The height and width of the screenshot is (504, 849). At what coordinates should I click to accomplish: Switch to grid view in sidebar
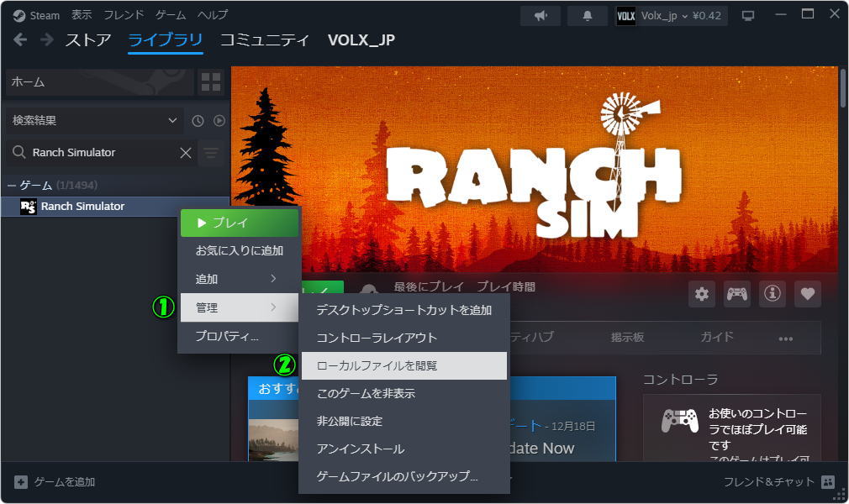(x=210, y=82)
